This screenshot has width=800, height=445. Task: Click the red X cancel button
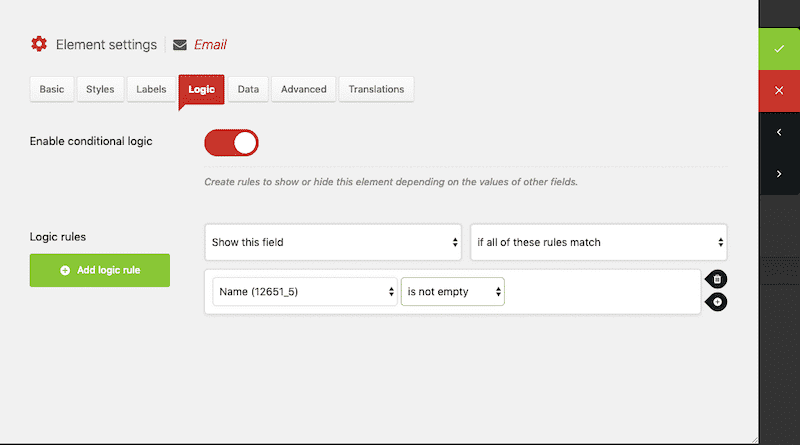pyautogui.click(x=779, y=91)
